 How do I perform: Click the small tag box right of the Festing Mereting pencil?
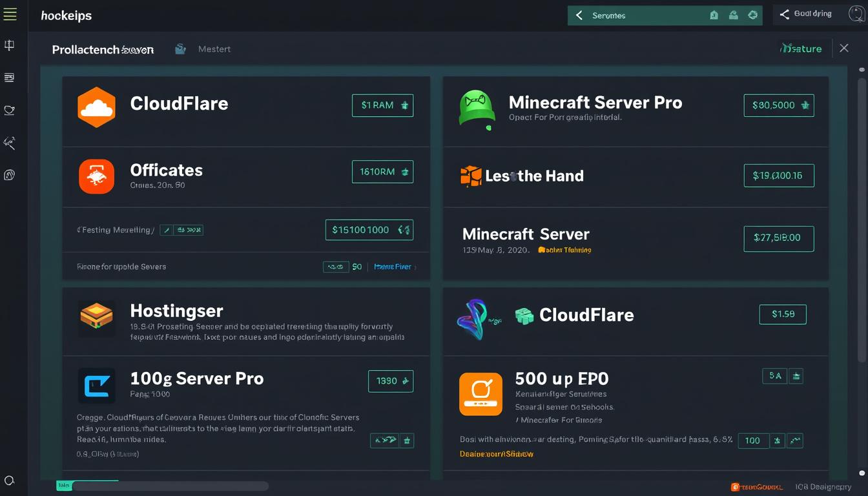pos(189,230)
